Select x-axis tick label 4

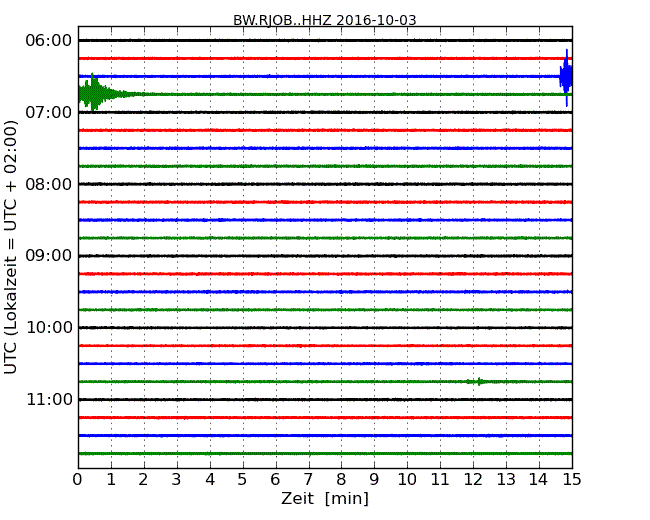click(210, 479)
